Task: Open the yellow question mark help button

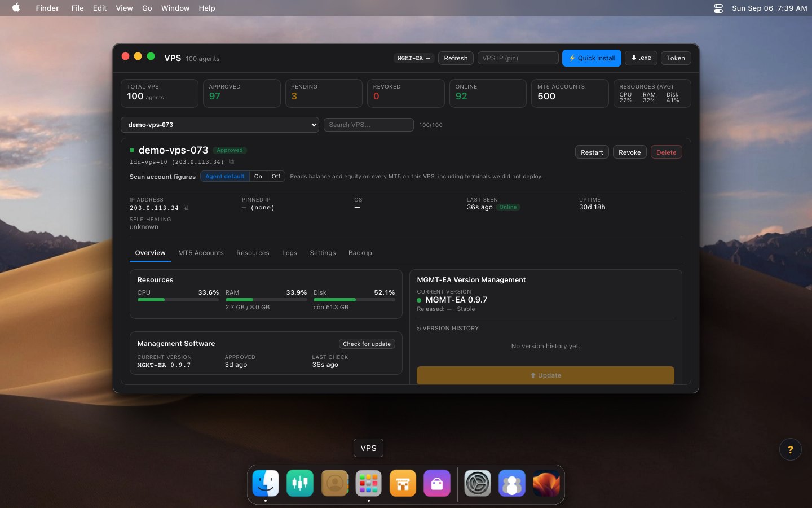Action: [x=790, y=449]
